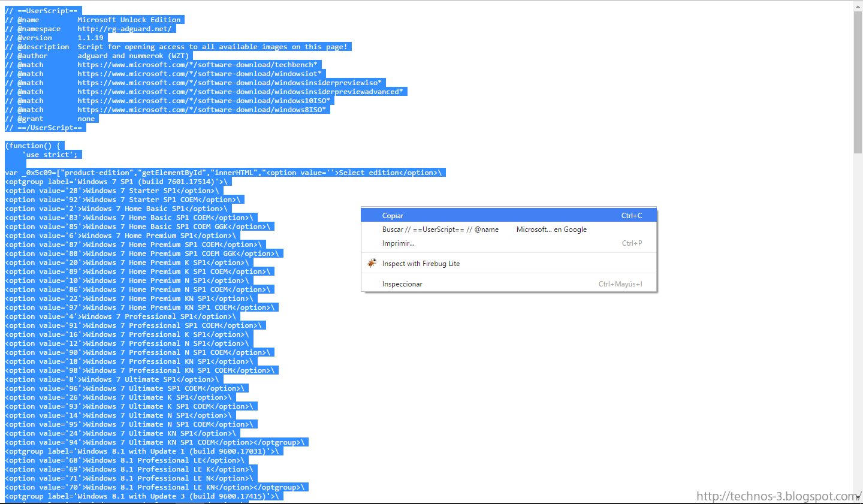Screen dimensions: 863x504
Task: Click the option line value='2' Home Basic
Action: coord(116,209)
